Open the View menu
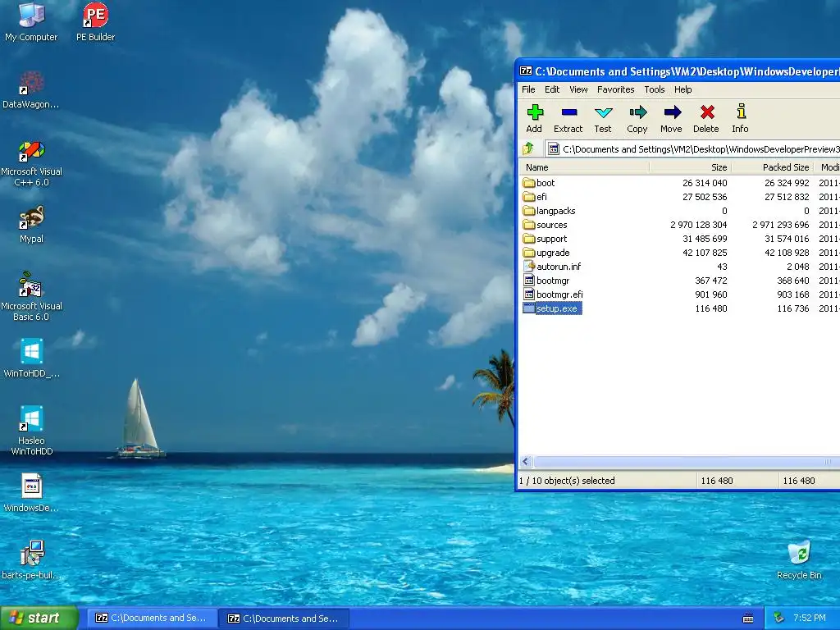Image resolution: width=840 pixels, height=630 pixels. (x=578, y=89)
